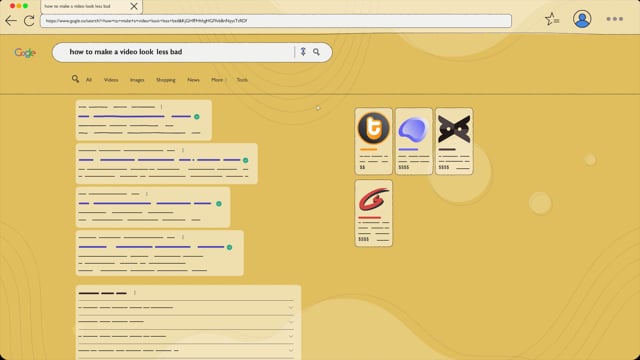Click the Google logo
This screenshot has height=360, width=640.
click(x=25, y=53)
